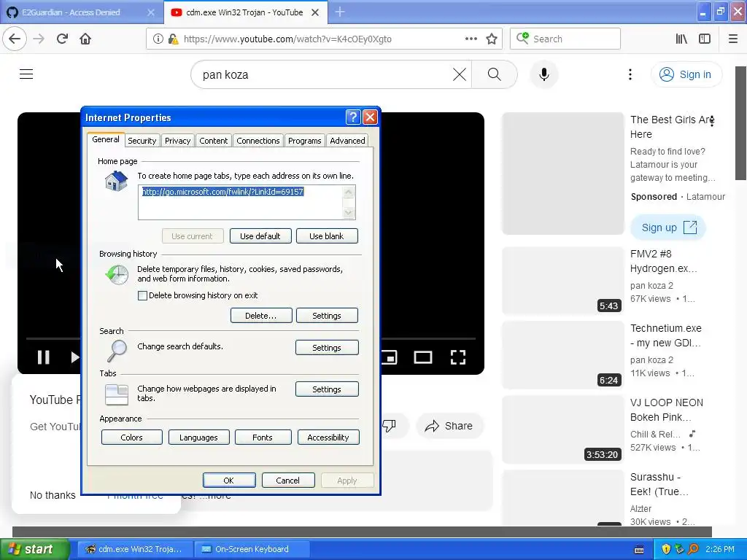Click the security shield tray icon
Screen dimensions: 747x560
click(665, 549)
